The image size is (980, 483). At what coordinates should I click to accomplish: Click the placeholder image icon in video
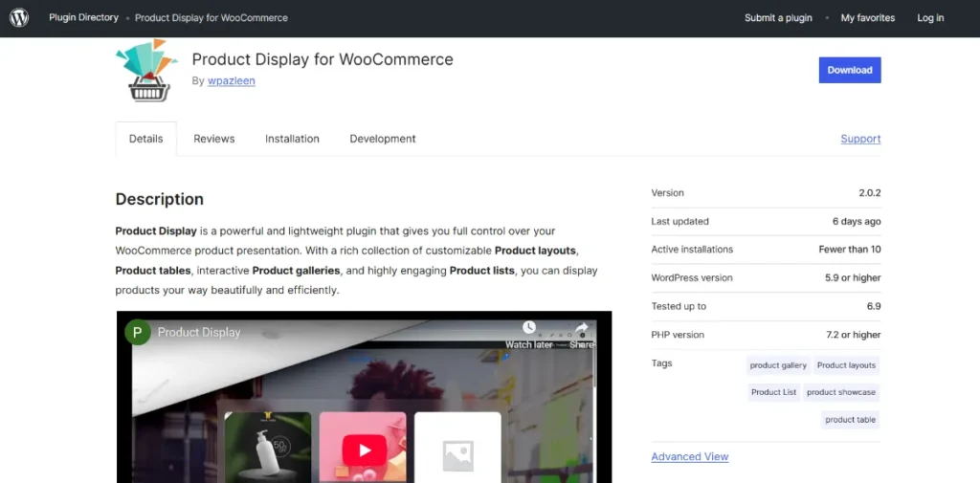458,455
